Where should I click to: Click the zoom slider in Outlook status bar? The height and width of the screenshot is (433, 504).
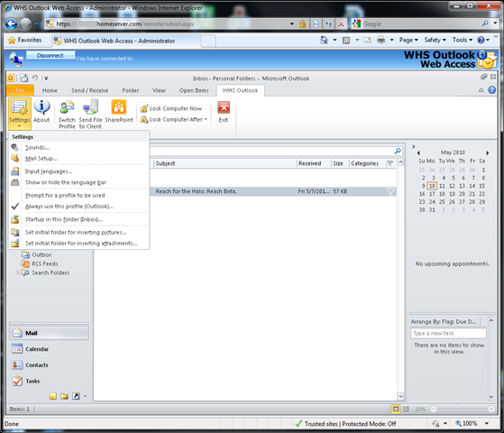463,409
